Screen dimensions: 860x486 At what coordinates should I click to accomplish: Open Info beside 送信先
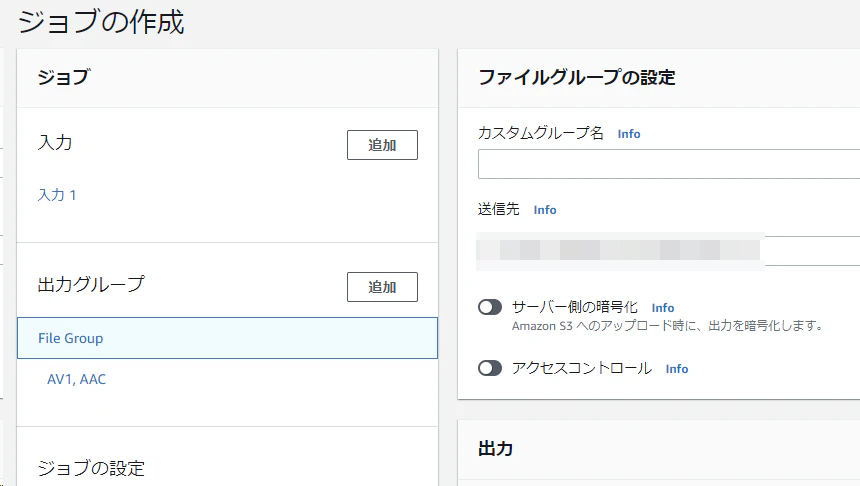[545, 210]
